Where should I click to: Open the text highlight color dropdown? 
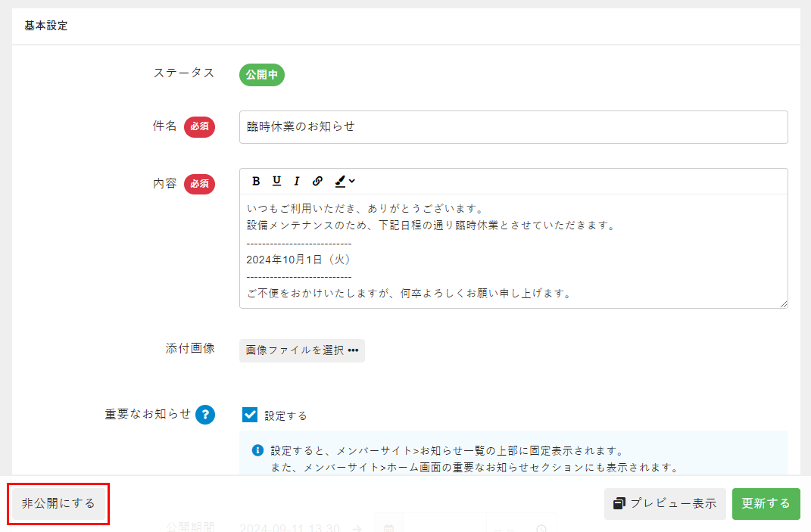click(x=345, y=181)
